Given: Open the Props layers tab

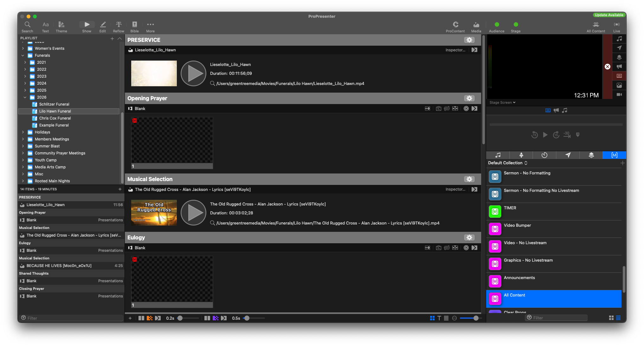Looking at the screenshot, I should tap(591, 155).
